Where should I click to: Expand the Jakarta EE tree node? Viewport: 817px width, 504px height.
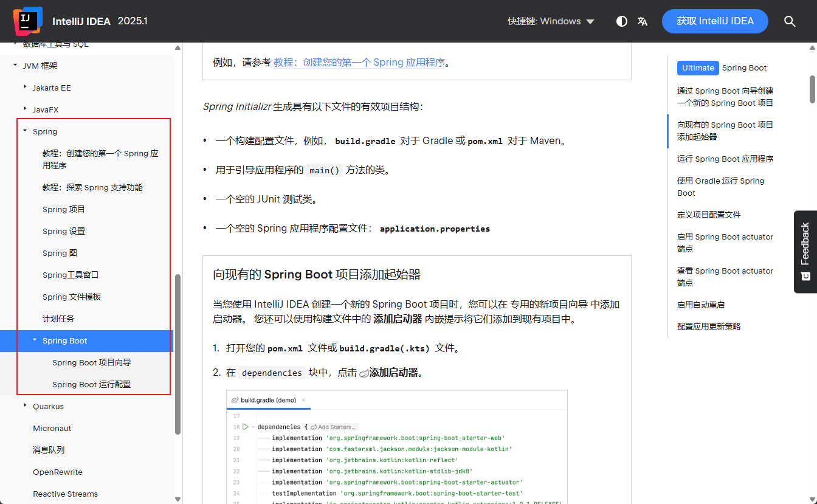tap(25, 88)
